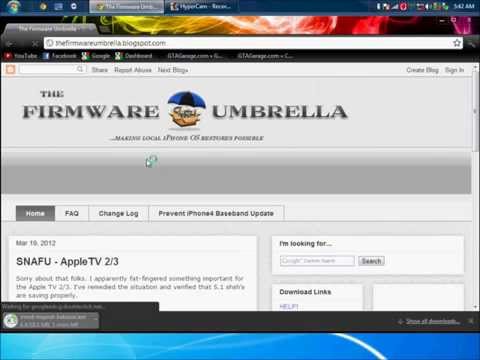This screenshot has height=360, width=480.
Task: Open the Chrome wrench menu
Action: pyautogui.click(x=472, y=43)
